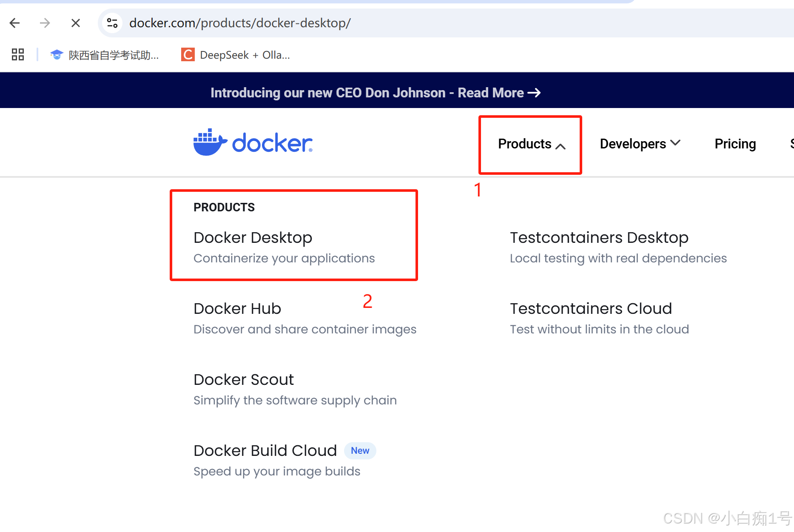
Task: Stop page loading with X icon
Action: click(76, 23)
